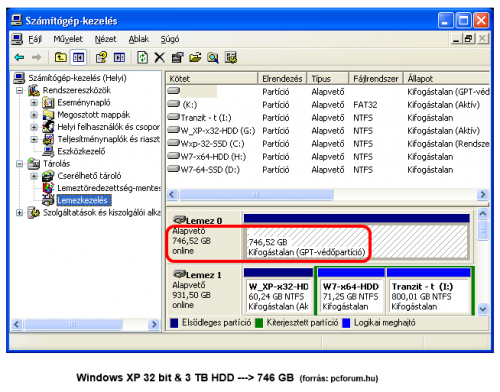
Task: Click the Eszközkezelő icon in tree
Action: coord(48,152)
